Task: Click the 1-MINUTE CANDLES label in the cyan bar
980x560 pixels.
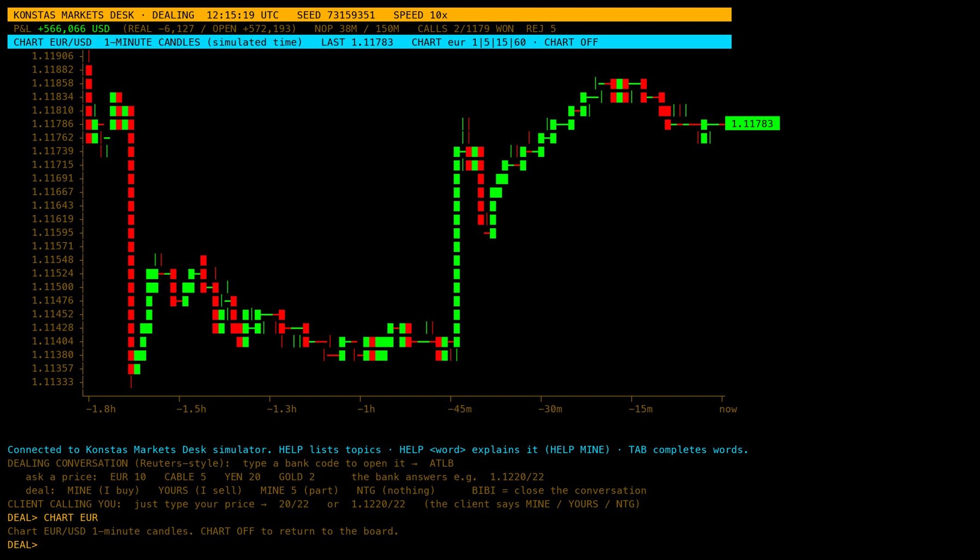Action: tap(152, 42)
